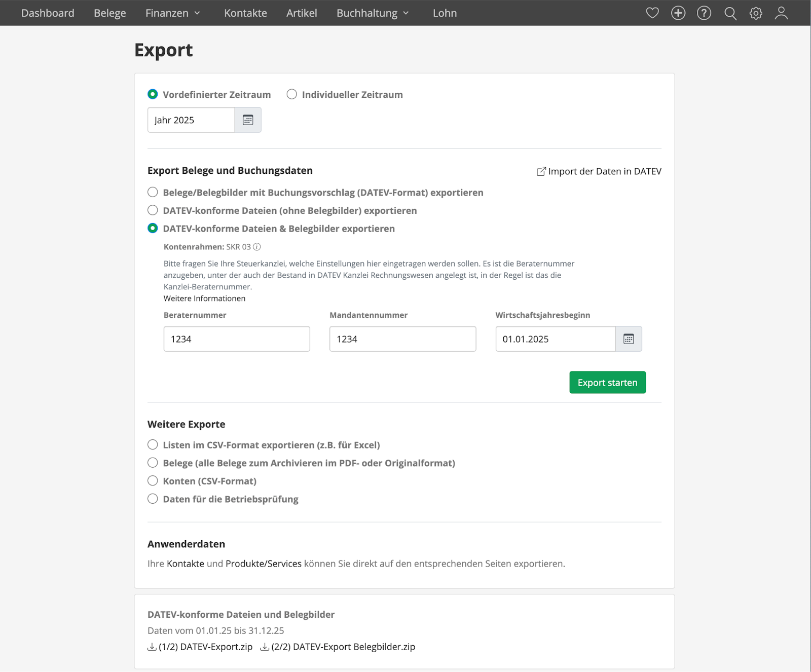Image resolution: width=811 pixels, height=672 pixels.
Task: Click the Export starten button
Action: 607,382
